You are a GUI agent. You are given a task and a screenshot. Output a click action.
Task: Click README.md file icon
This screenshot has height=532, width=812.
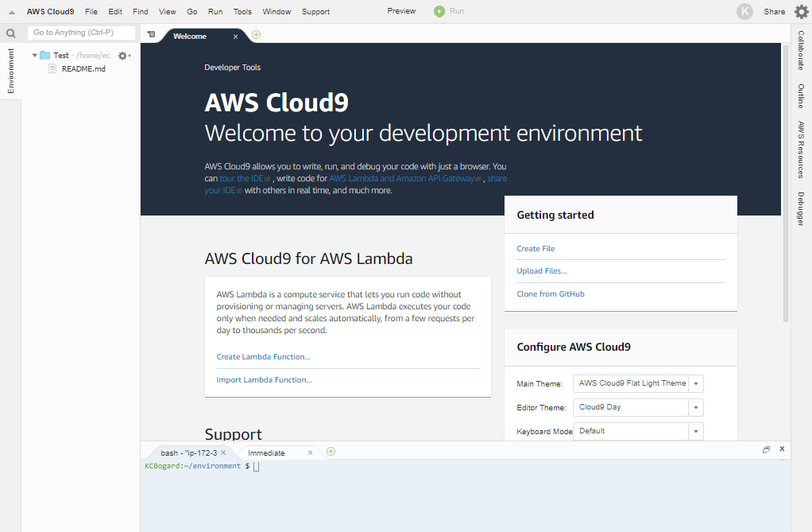click(52, 68)
